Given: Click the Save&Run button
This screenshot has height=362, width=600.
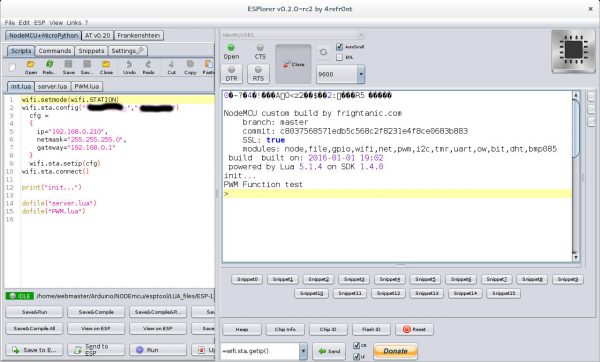Looking at the screenshot, I should (34, 312).
